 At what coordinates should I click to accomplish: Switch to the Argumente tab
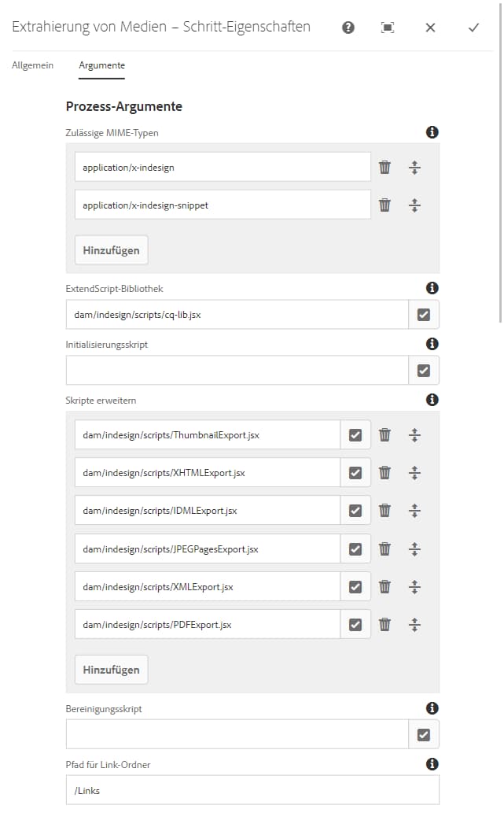(x=101, y=66)
